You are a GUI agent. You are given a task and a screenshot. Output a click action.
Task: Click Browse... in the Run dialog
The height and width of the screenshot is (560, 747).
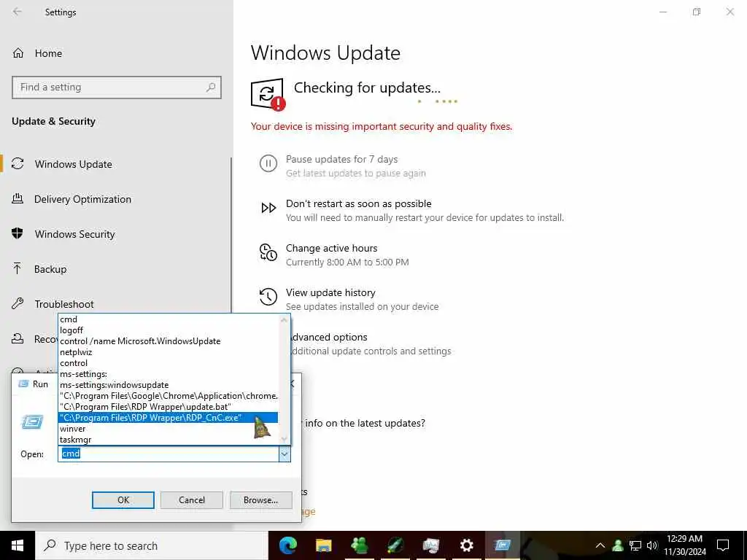pyautogui.click(x=260, y=500)
